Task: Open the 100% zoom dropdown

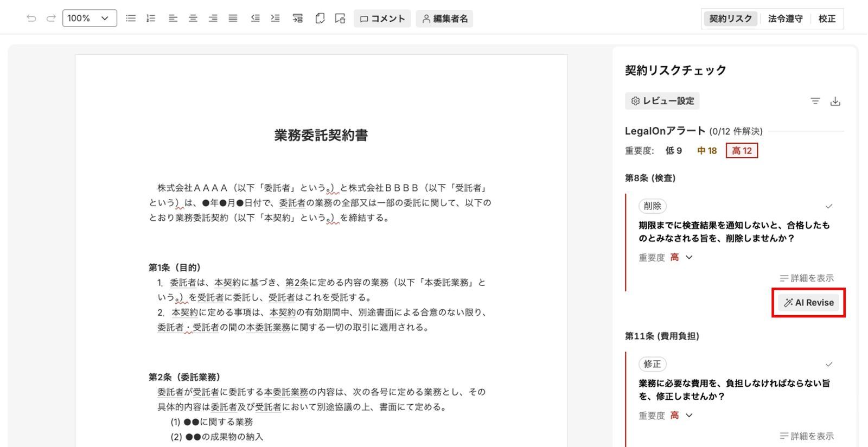Action: [90, 18]
